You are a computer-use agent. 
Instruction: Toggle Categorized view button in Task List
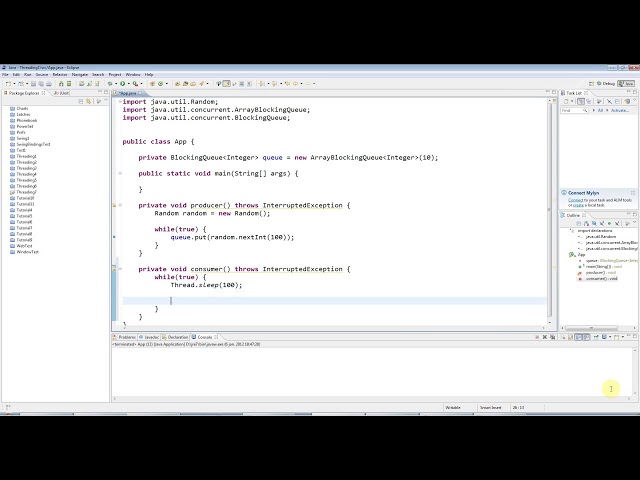pyautogui.click(x=581, y=101)
